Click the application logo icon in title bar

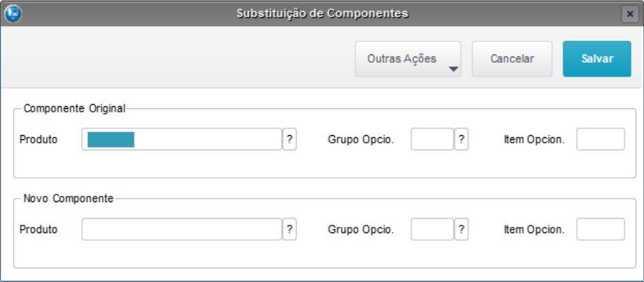[12, 13]
